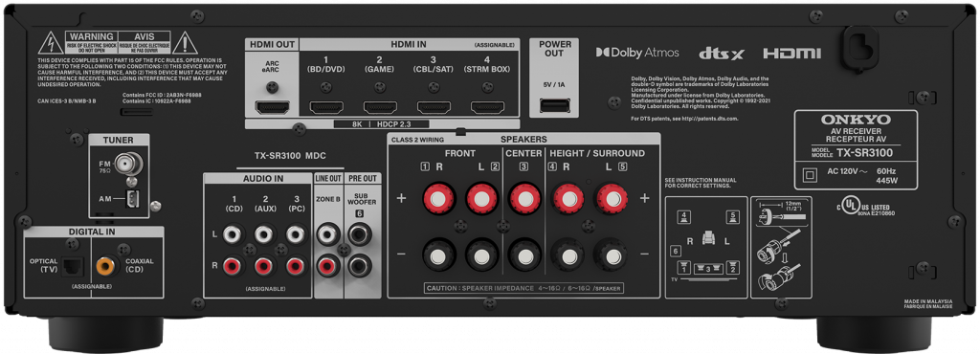Click the red R jack of Audio In 2 (AUX)
The image size is (980, 354).
point(264,267)
